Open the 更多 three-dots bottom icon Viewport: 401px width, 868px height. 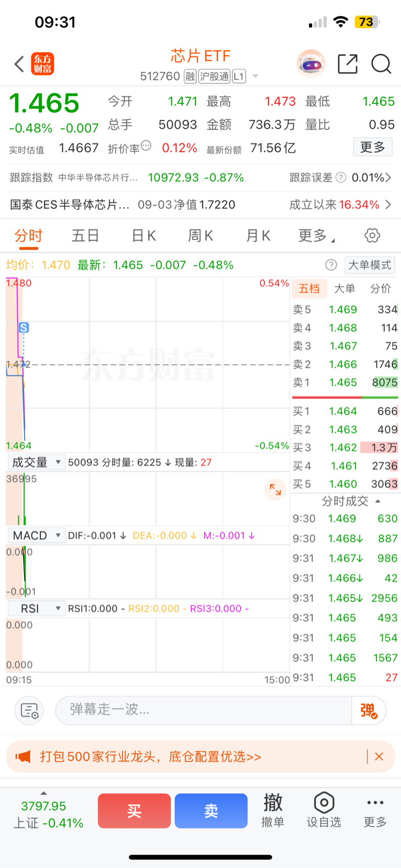(375, 810)
